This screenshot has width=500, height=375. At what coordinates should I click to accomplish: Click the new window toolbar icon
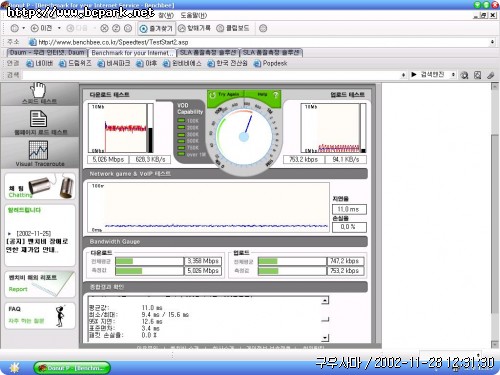tap(14, 28)
